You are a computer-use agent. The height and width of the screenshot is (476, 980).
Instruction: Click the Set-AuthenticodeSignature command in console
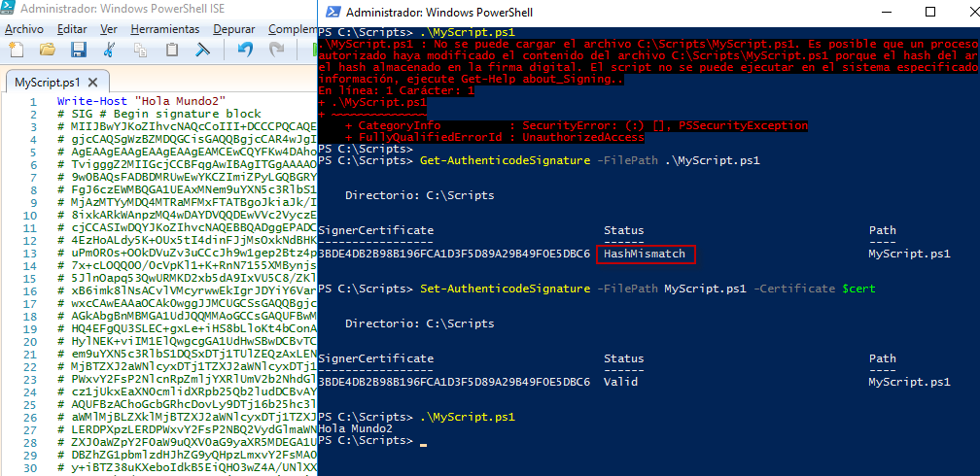coord(505,289)
